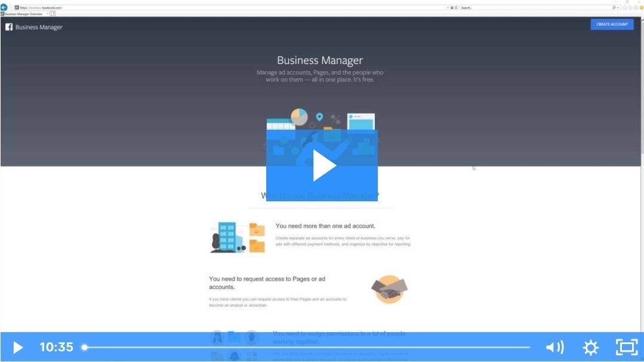The height and width of the screenshot is (362, 644).
Task: Click the handshake illustration
Action: click(x=389, y=289)
